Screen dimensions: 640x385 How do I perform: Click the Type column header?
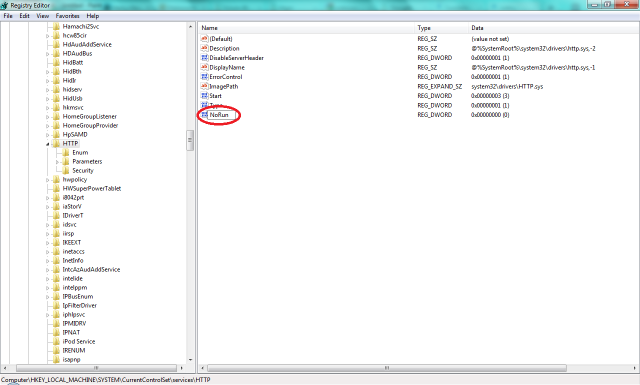[x=442, y=28]
